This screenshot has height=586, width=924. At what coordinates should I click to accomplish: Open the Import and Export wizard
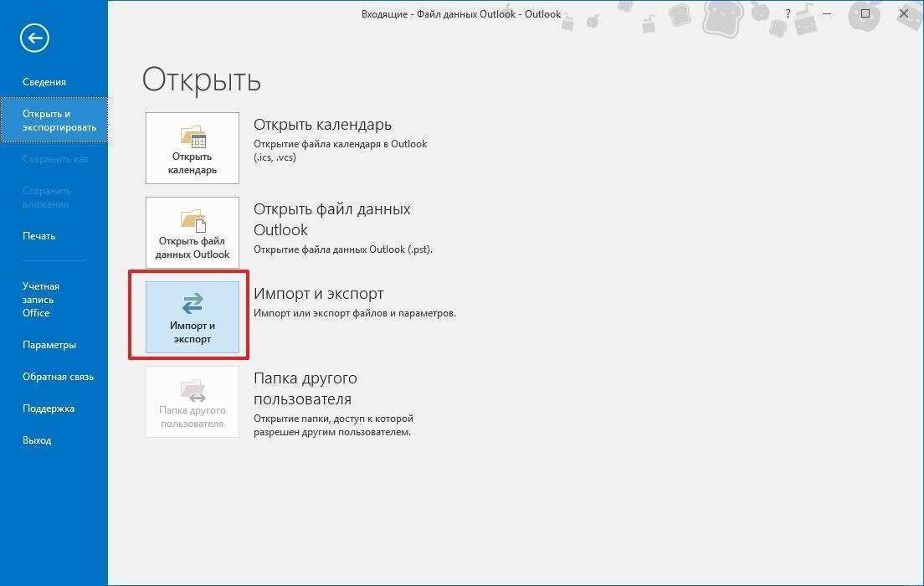coord(192,316)
